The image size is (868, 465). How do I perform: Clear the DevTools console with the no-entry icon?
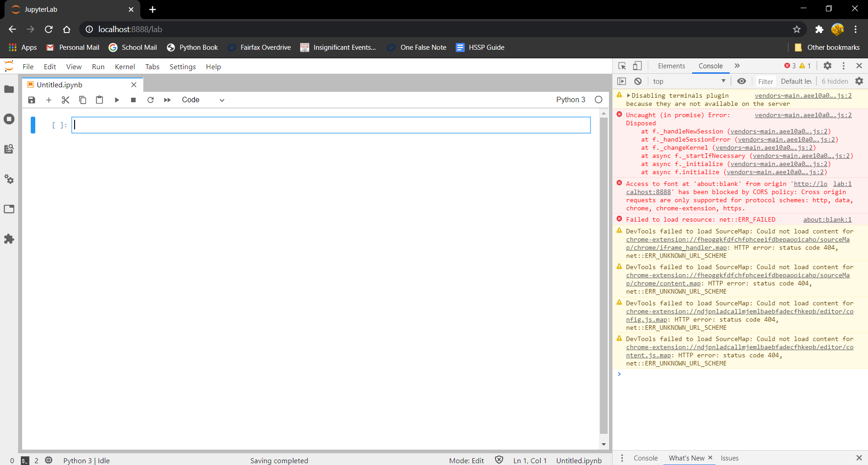coord(638,81)
